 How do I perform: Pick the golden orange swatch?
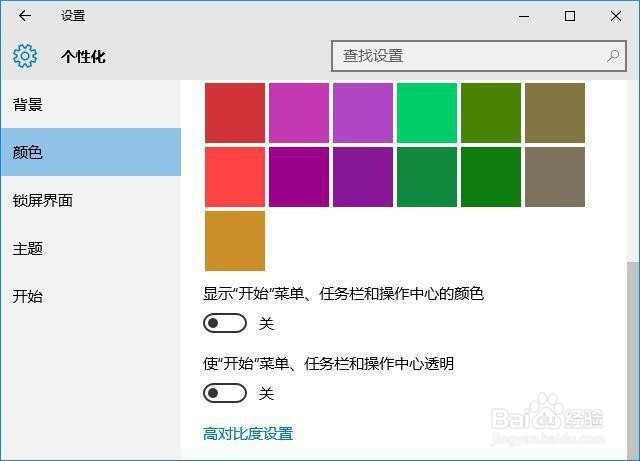click(x=235, y=241)
